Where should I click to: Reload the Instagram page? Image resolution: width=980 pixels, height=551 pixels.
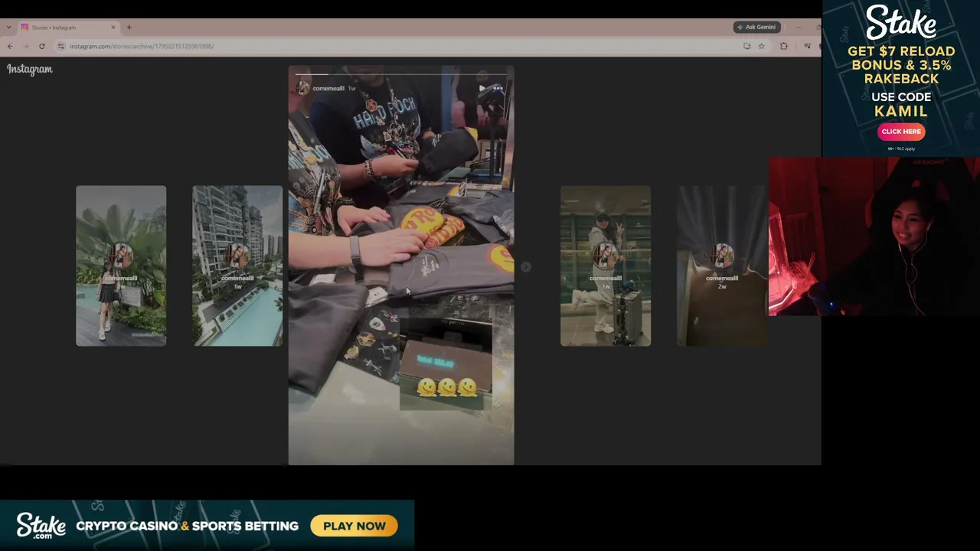click(x=42, y=46)
